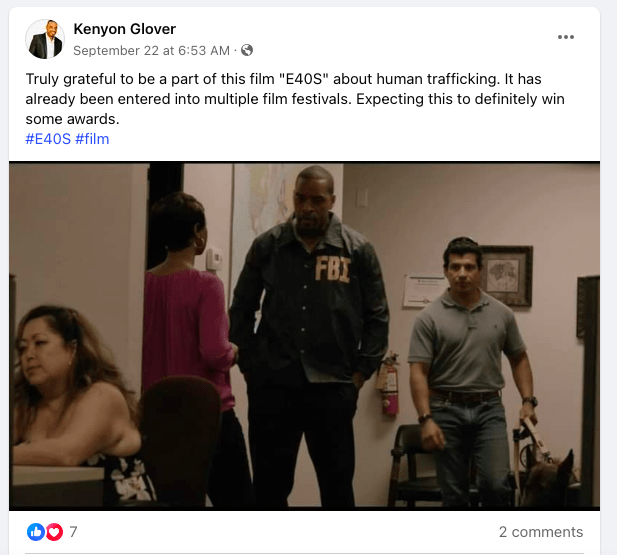Click the FBI lettering on the jacket

click(x=332, y=269)
